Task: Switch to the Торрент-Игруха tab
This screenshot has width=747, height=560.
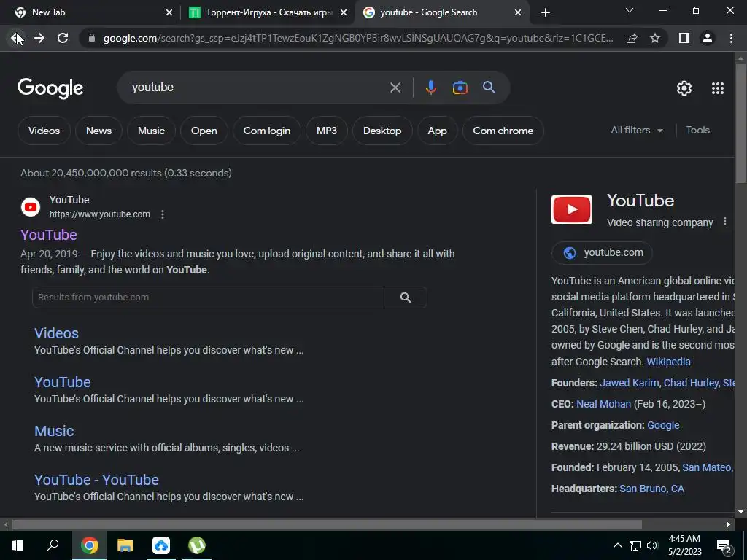Action: point(267,12)
